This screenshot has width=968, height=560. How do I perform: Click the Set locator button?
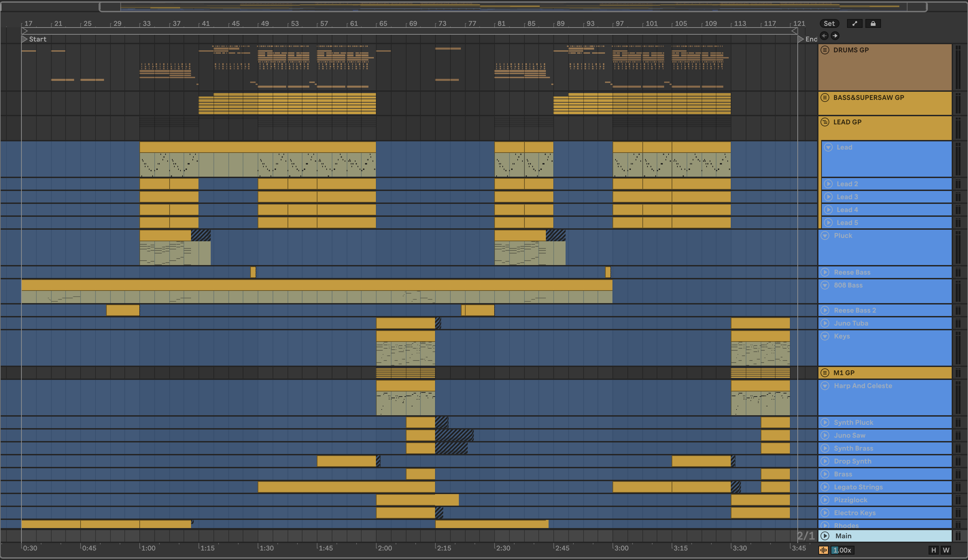pos(829,23)
